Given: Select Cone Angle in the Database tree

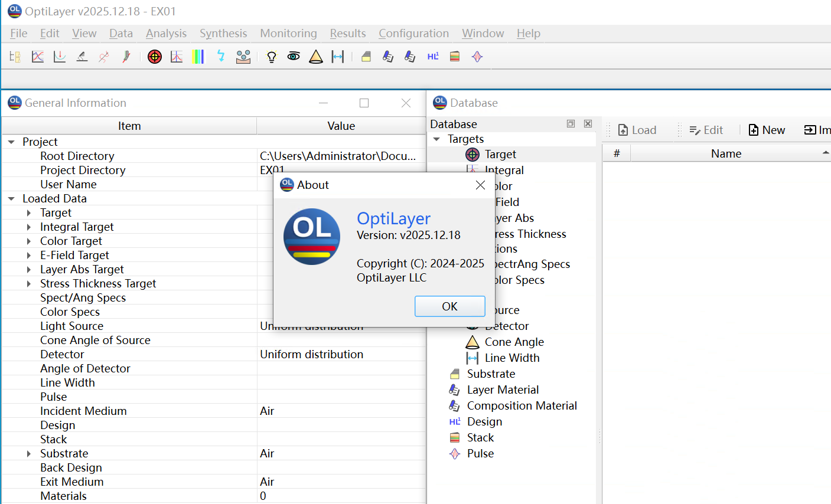Looking at the screenshot, I should coord(514,342).
